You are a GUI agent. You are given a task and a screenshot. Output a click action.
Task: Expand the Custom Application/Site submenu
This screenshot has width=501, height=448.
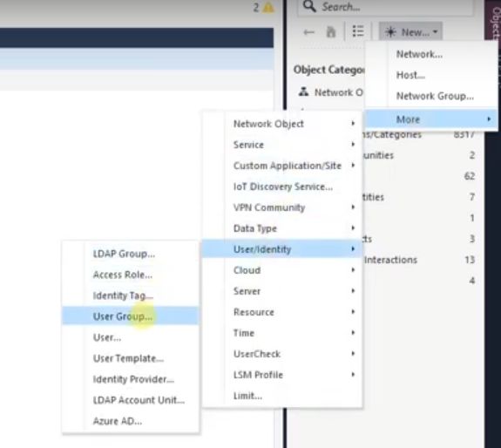click(282, 166)
